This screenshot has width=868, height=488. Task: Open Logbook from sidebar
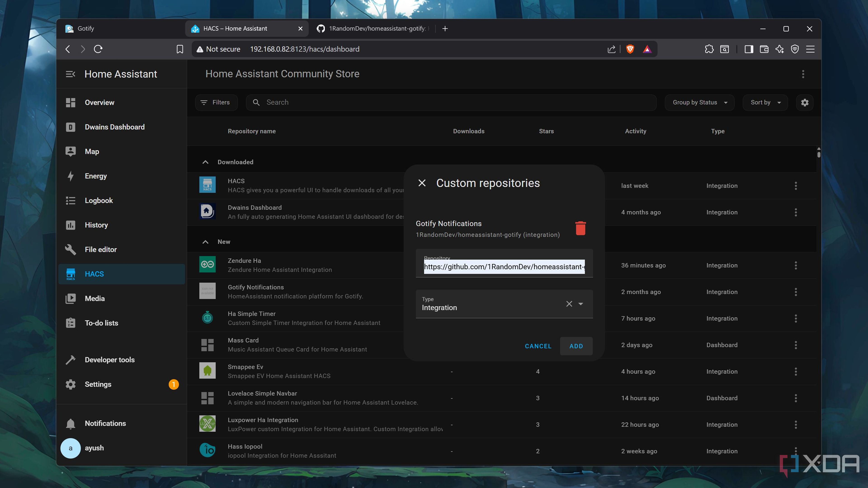coord(122,200)
